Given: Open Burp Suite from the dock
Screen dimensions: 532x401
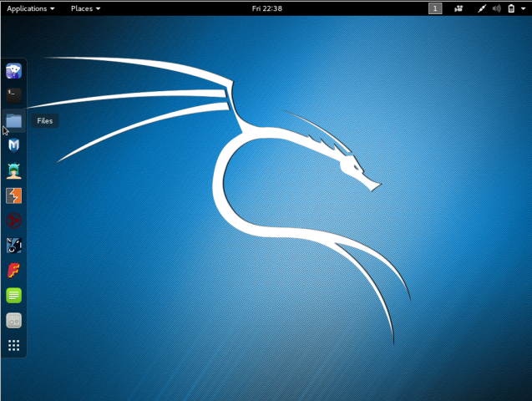Looking at the screenshot, I should point(13,195).
